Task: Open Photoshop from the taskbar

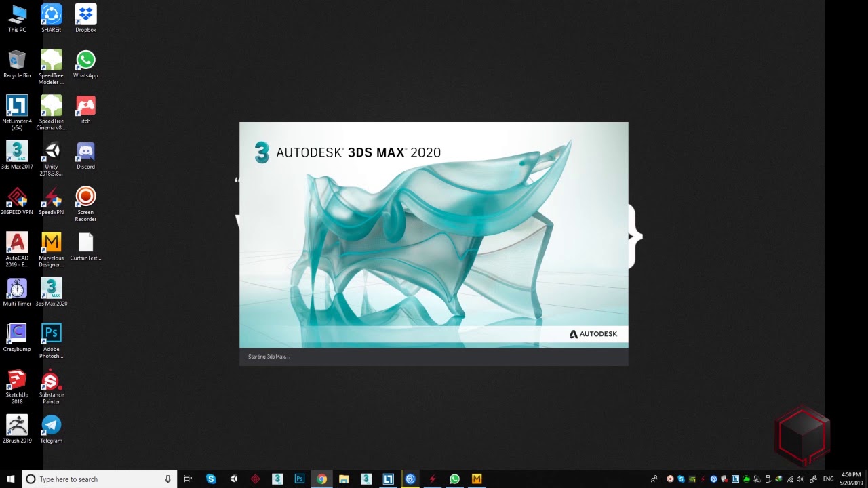Action: coord(299,479)
